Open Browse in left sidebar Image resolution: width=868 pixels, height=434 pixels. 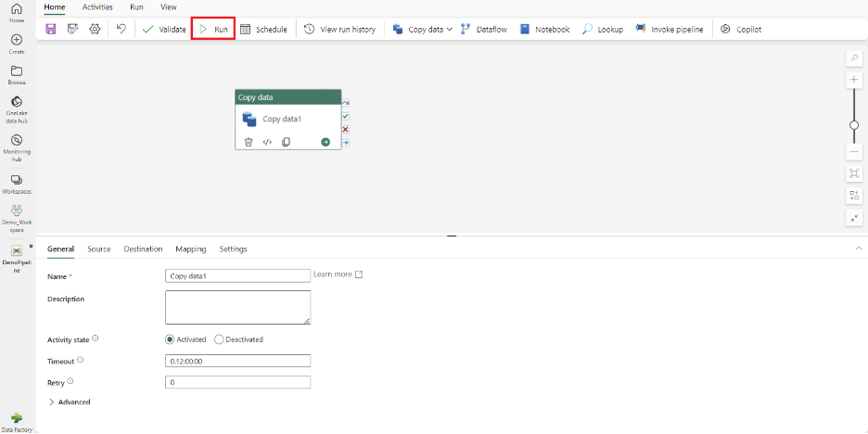coord(17,75)
